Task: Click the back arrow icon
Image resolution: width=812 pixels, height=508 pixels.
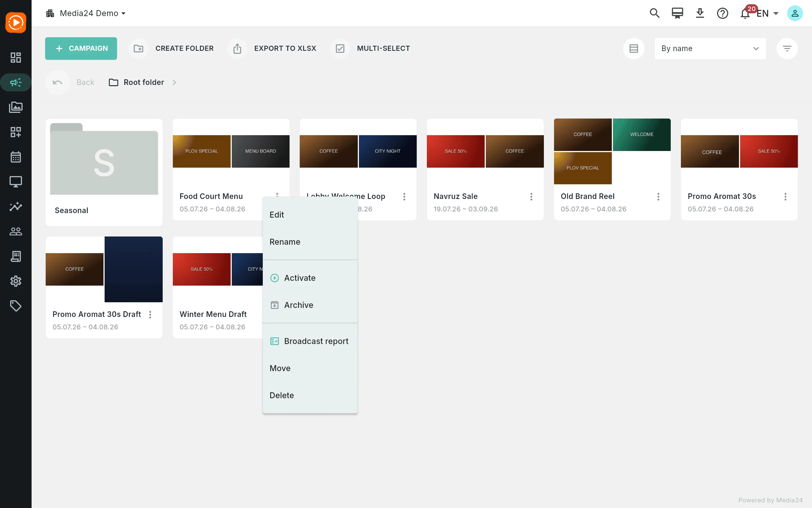Action: coord(58,82)
